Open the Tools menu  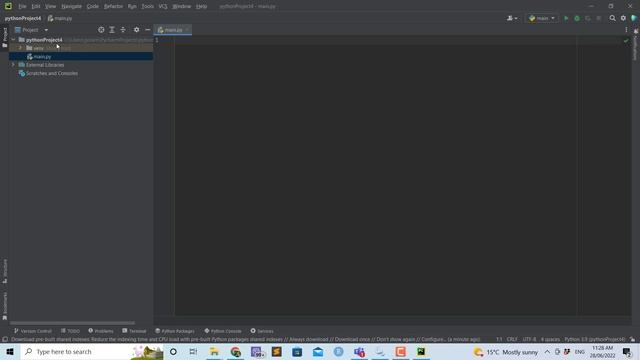tap(148, 7)
